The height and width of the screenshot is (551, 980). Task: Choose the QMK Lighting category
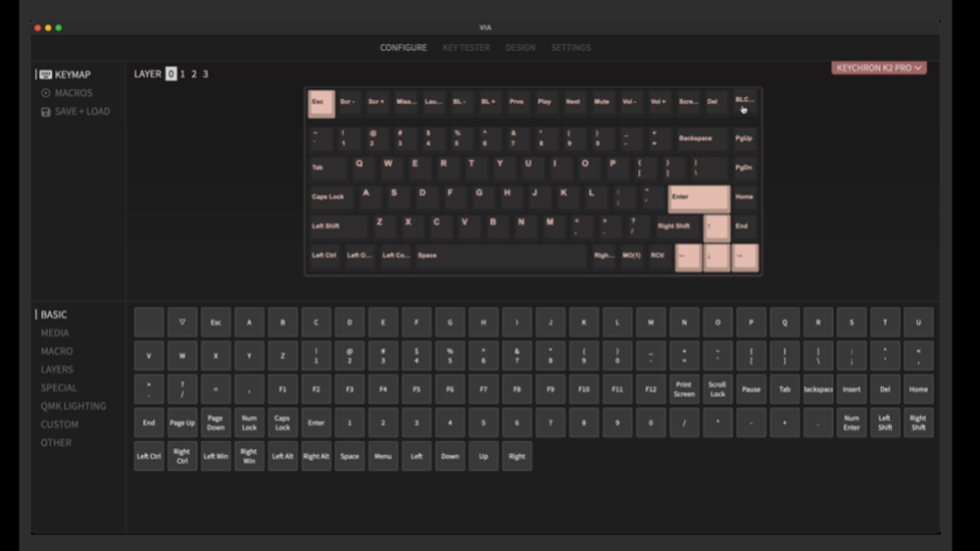pos(73,406)
